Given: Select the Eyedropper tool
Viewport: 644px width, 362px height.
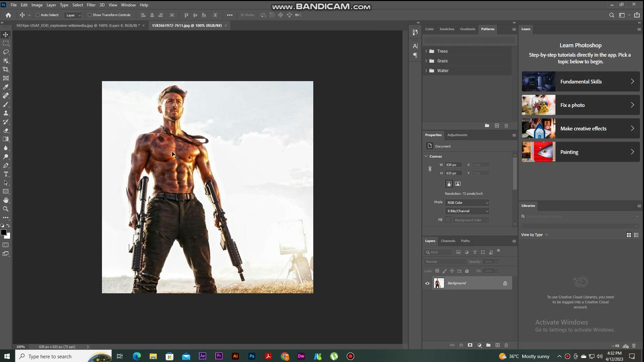Looking at the screenshot, I should click(6, 87).
